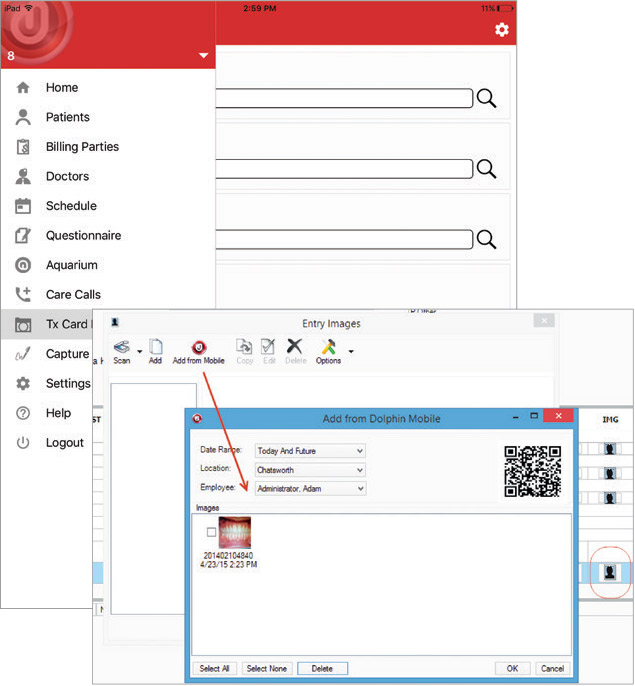Click the Aquarium icon in sidebar
This screenshot has height=686, width=635.
point(23,265)
